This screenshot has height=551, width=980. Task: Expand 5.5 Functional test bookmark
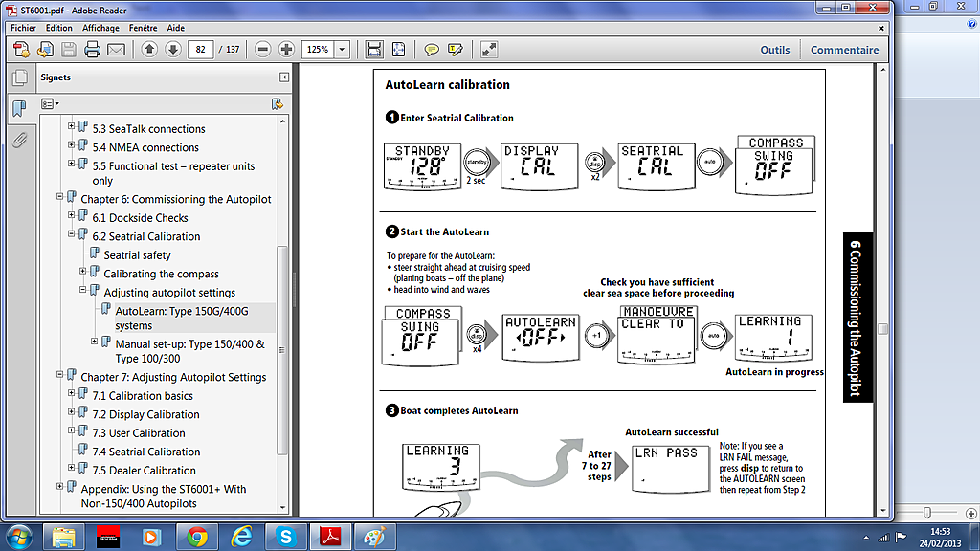(71, 164)
